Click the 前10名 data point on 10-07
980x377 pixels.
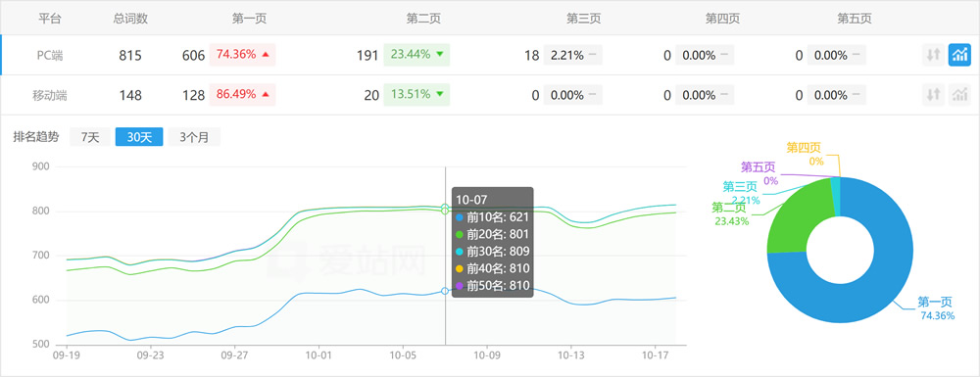(445, 291)
